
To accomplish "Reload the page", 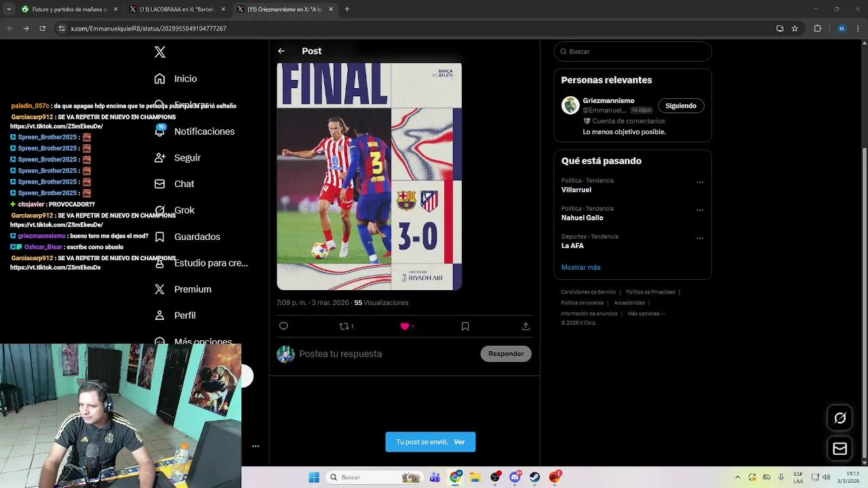I will coord(42,28).
